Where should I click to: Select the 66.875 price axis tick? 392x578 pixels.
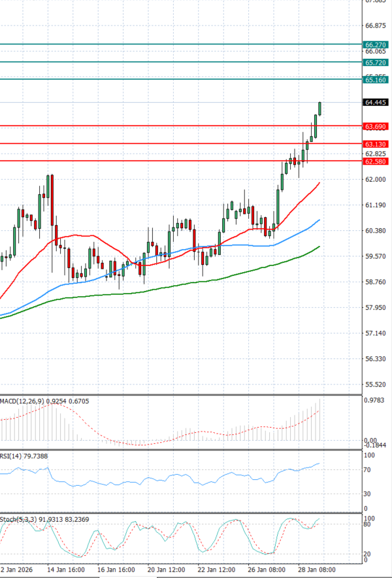pos(376,26)
